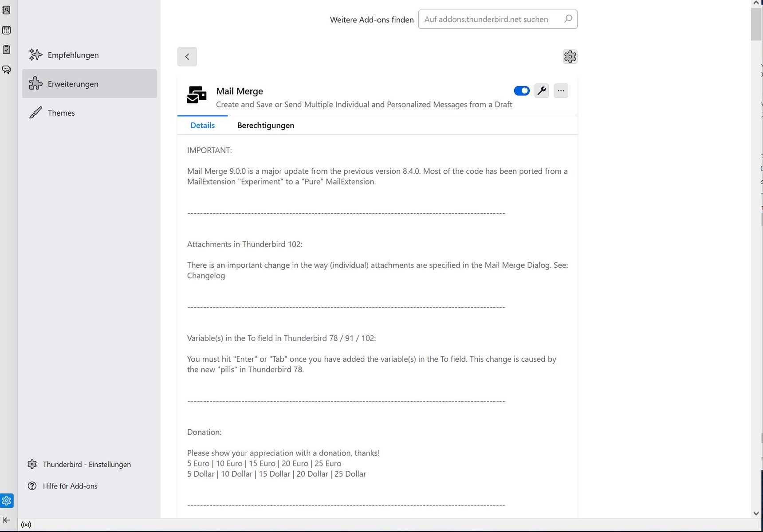Click the "Variable(s) in the To field" heading

[x=281, y=338]
